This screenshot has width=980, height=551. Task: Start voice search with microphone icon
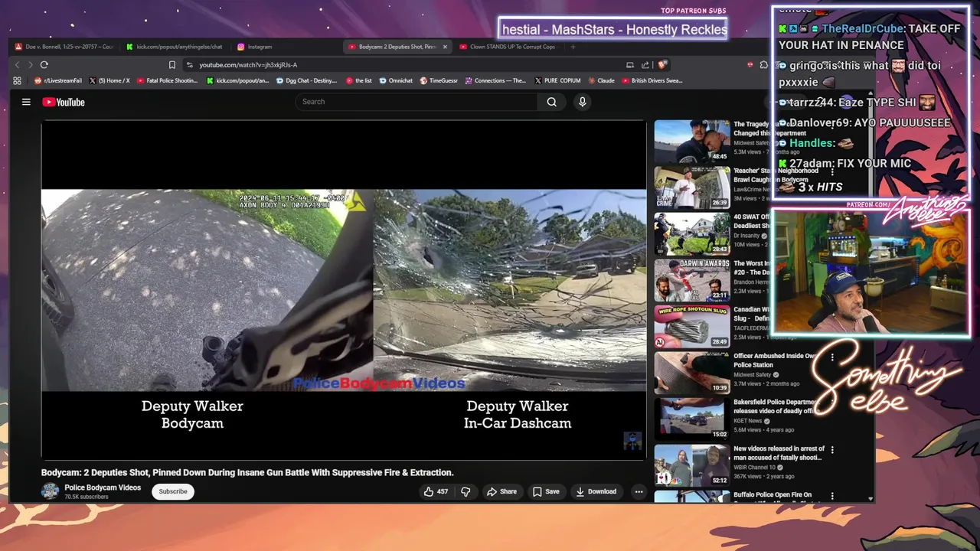point(583,102)
